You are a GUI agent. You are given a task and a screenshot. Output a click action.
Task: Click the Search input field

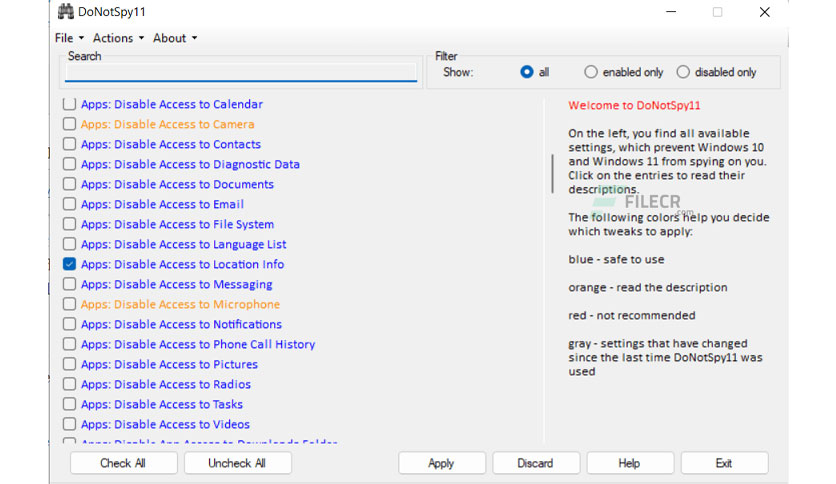click(240, 72)
